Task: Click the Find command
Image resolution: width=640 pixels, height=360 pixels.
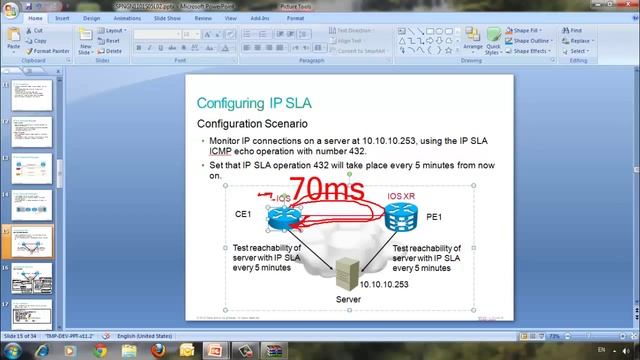Action: click(572, 31)
